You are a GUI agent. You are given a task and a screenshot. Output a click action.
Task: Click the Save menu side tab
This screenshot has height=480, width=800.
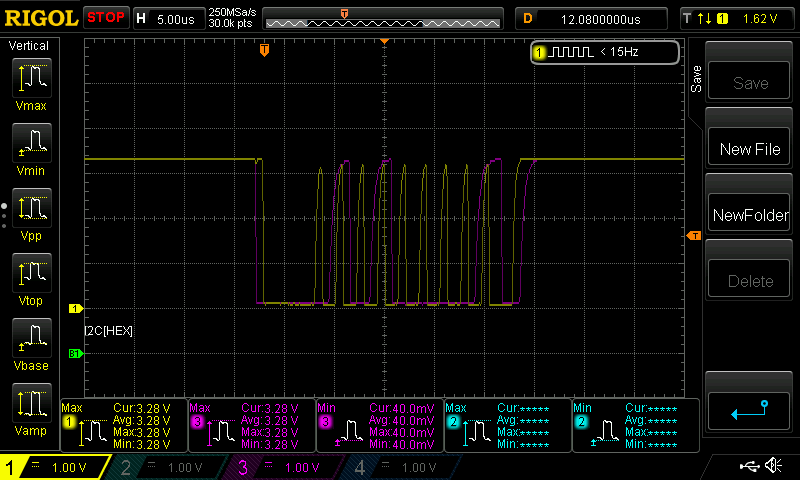click(696, 79)
